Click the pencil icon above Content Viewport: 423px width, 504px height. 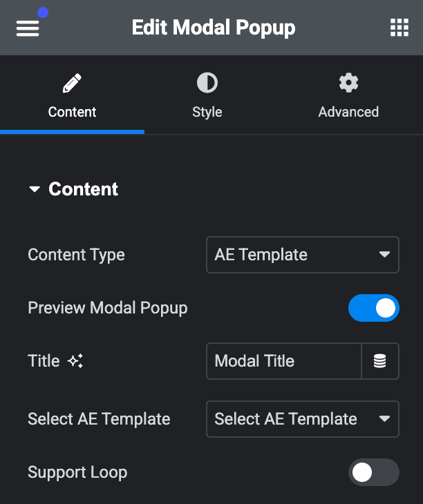72,84
